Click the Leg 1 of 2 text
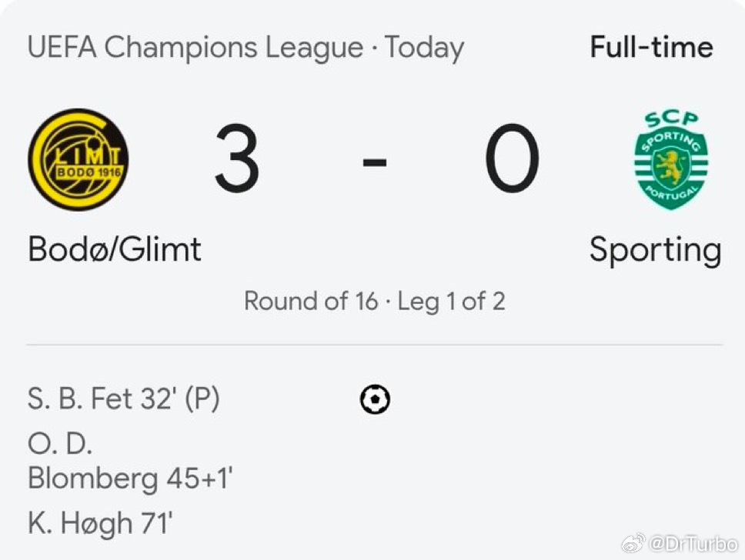 point(451,301)
